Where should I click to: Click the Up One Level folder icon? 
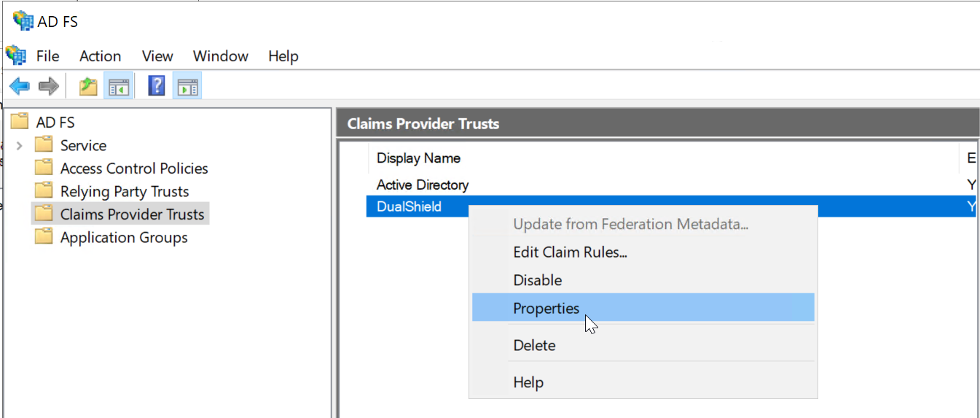88,87
